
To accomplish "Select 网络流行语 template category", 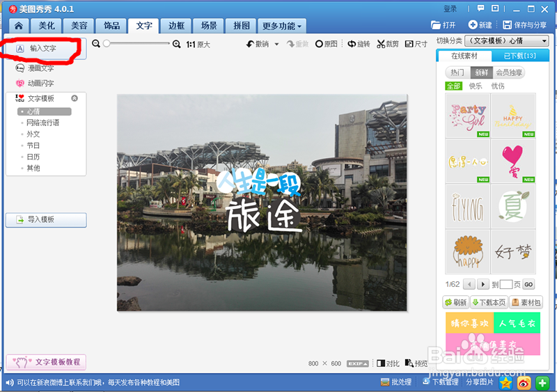I will pos(42,123).
